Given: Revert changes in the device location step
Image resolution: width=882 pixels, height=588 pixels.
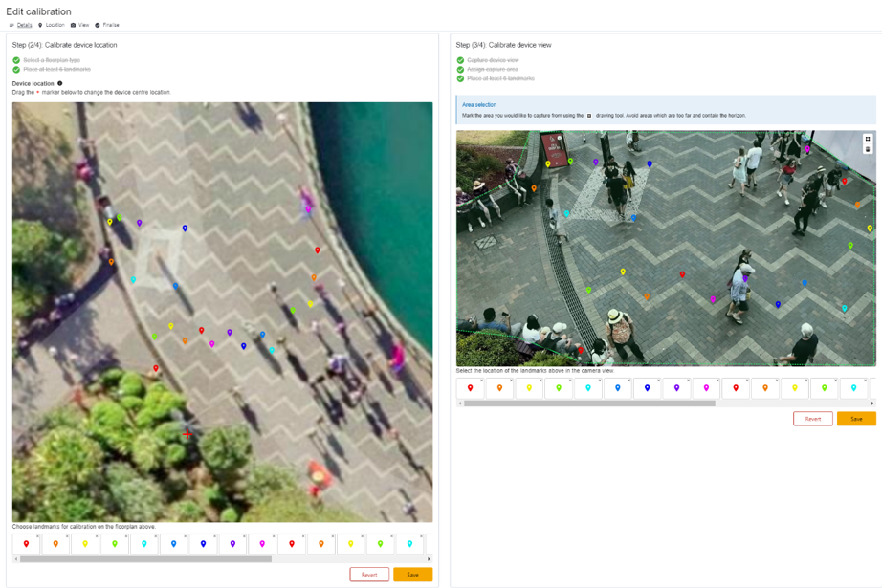Looking at the screenshot, I should click(369, 575).
